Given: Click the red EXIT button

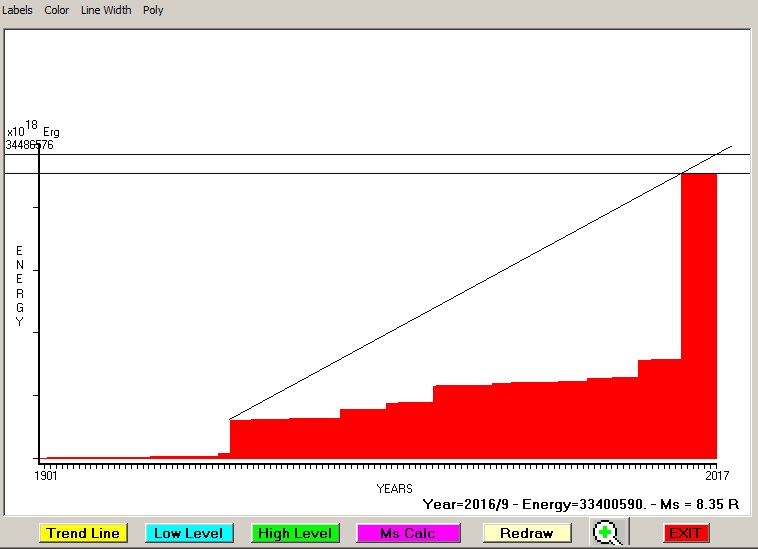Looking at the screenshot, I should click(x=685, y=533).
